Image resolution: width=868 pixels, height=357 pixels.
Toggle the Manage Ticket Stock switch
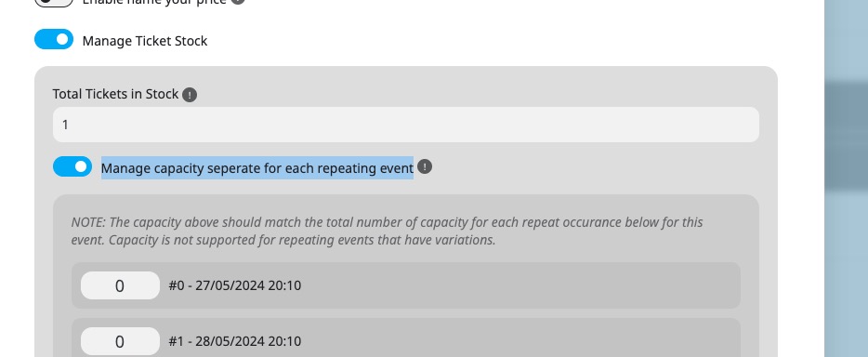(x=54, y=39)
